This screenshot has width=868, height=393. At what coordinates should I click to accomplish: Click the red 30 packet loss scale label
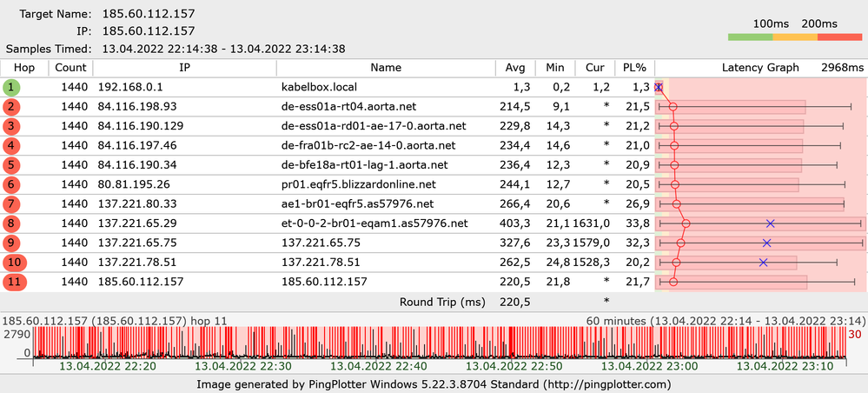pyautogui.click(x=855, y=334)
